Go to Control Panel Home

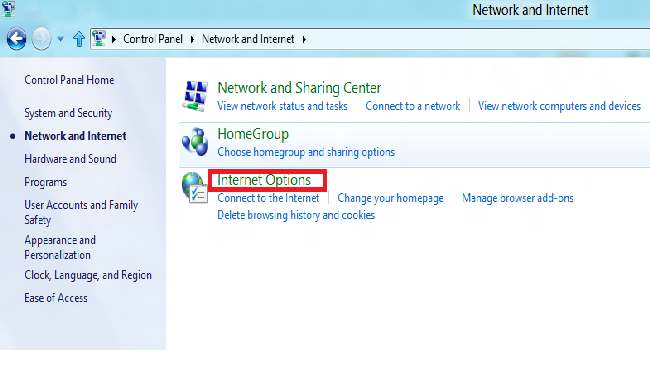click(x=69, y=80)
